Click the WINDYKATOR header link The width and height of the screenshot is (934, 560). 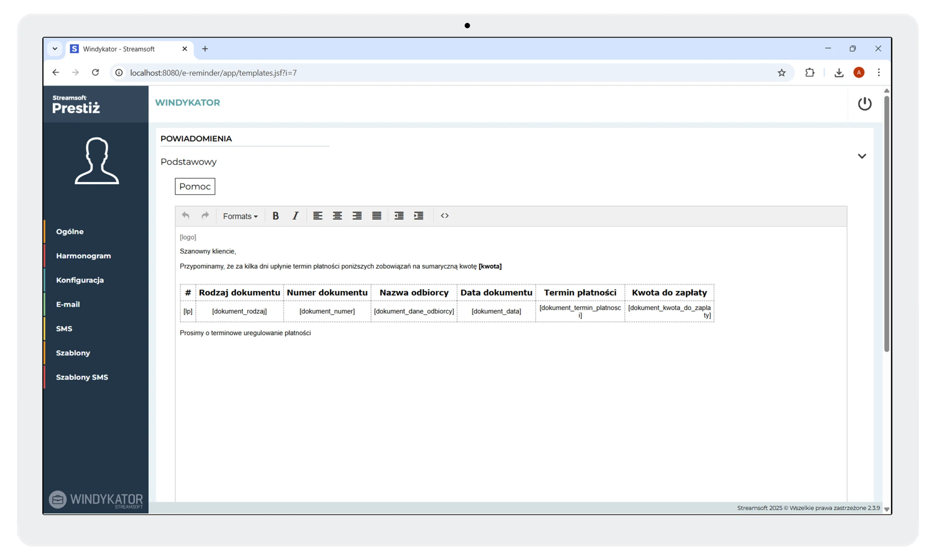pos(187,103)
